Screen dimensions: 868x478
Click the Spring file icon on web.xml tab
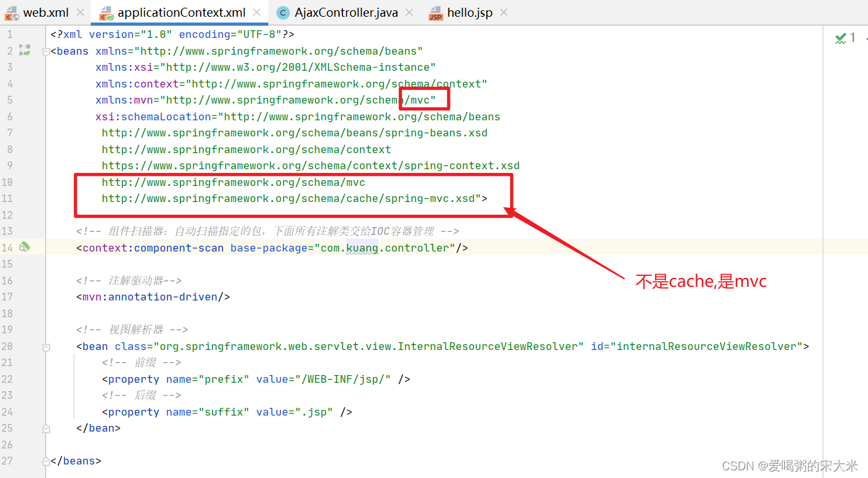click(12, 12)
